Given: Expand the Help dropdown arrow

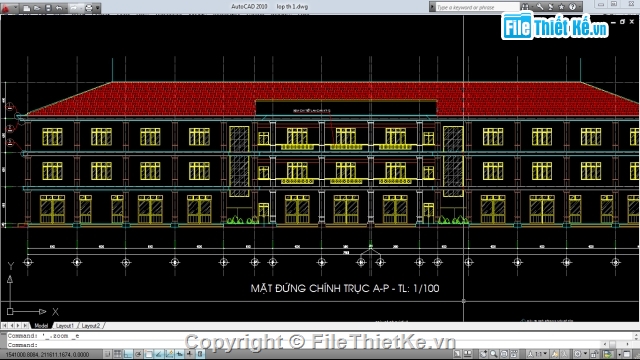Looking at the screenshot, I should click(x=580, y=7).
